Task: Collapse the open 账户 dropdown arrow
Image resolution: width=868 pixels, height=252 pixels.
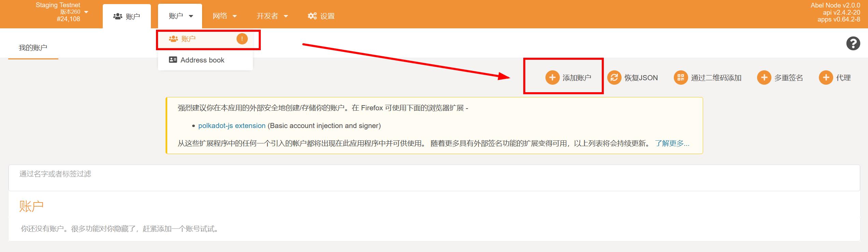Action: point(191,16)
